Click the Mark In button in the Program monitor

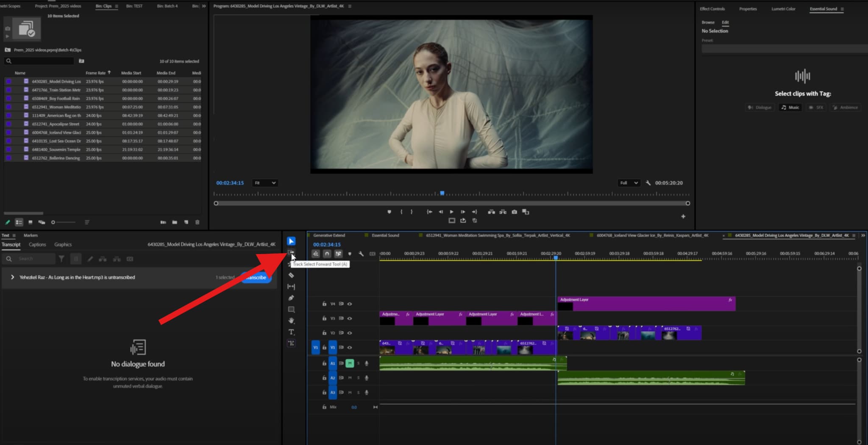pos(401,212)
